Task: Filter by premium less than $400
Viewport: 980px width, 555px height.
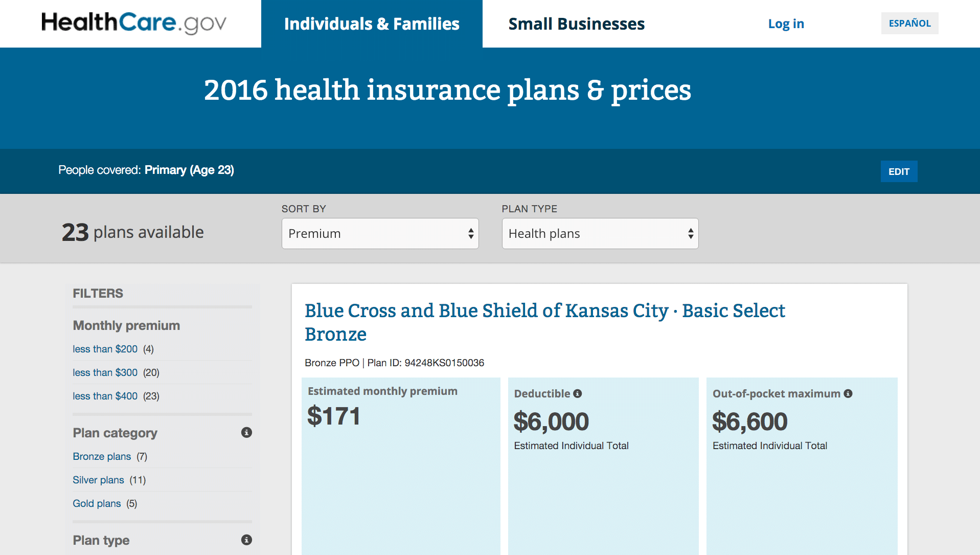Action: 105,396
